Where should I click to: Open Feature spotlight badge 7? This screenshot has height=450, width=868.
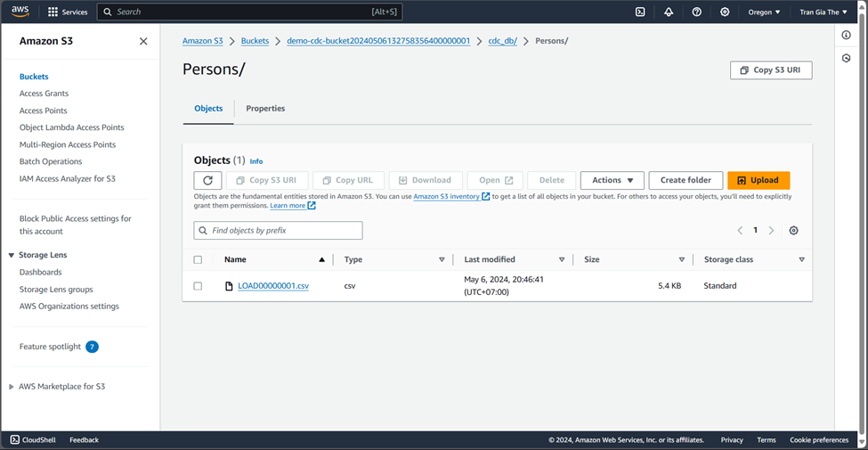(x=92, y=347)
